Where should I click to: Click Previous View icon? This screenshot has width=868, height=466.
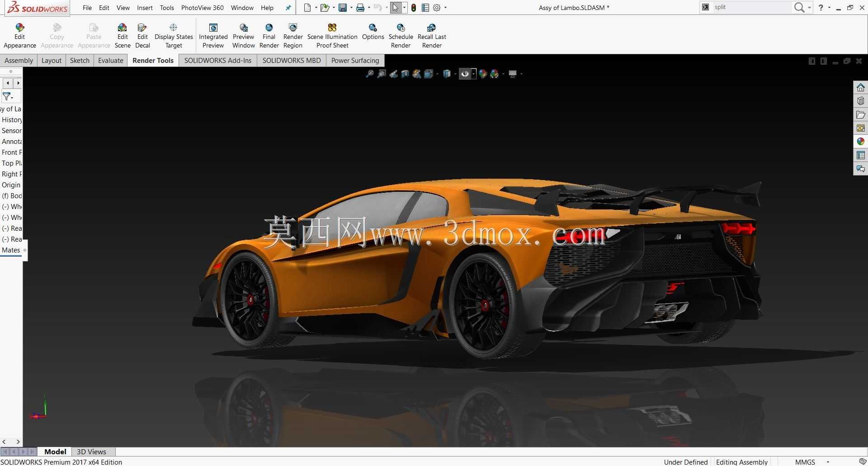click(x=393, y=74)
